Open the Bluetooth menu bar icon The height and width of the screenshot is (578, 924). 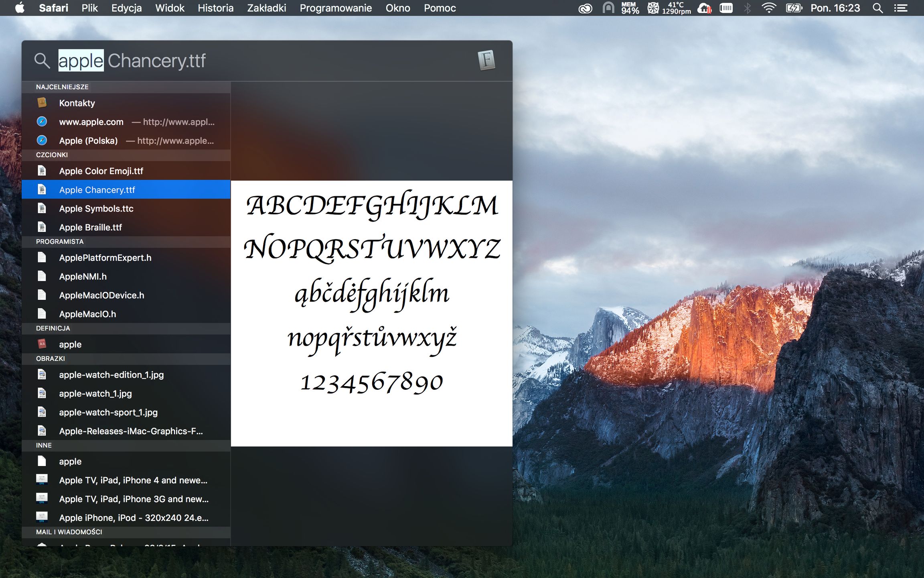(x=747, y=8)
